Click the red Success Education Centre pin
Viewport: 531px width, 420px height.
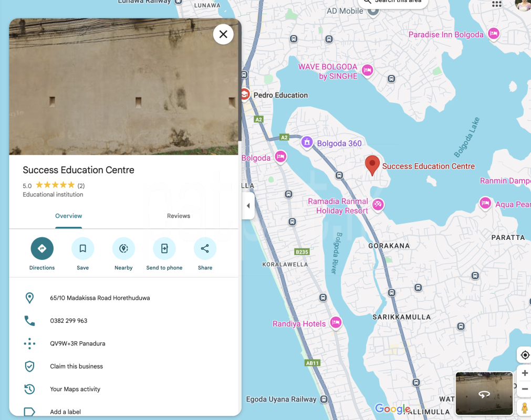click(x=372, y=165)
